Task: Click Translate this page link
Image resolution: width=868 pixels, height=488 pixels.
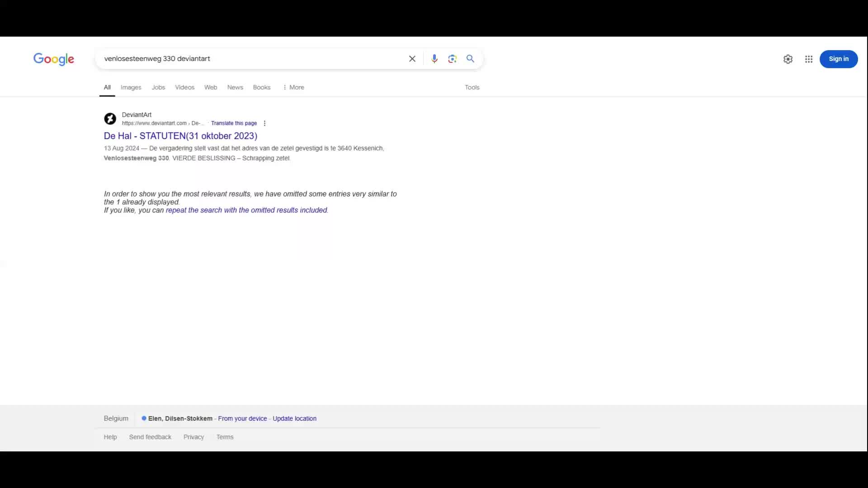Action: [234, 123]
